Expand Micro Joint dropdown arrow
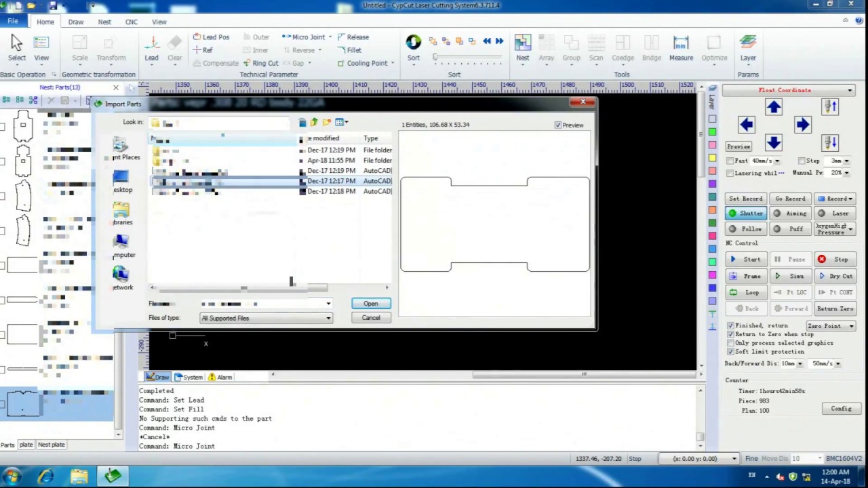Image resolution: width=868 pixels, height=488 pixels. point(330,37)
